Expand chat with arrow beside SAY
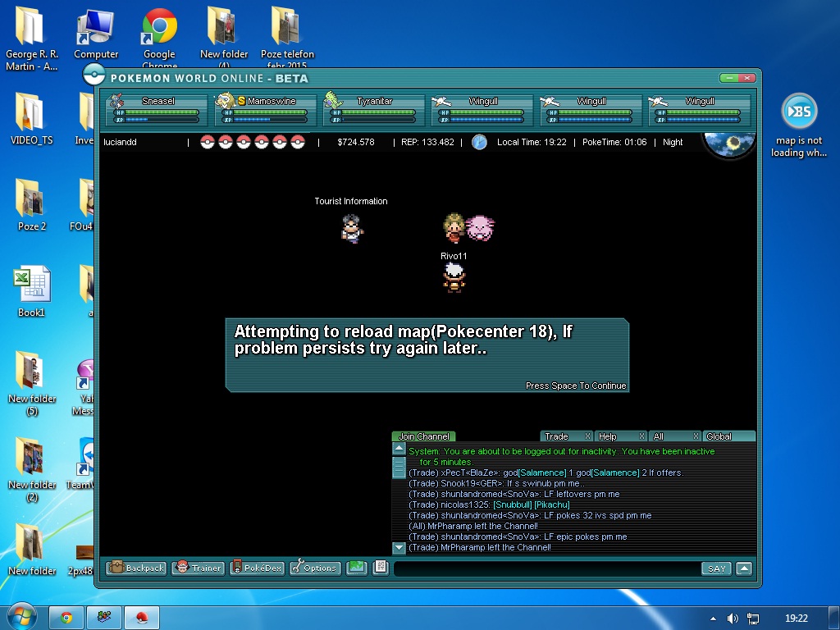This screenshot has height=630, width=840. (x=743, y=568)
